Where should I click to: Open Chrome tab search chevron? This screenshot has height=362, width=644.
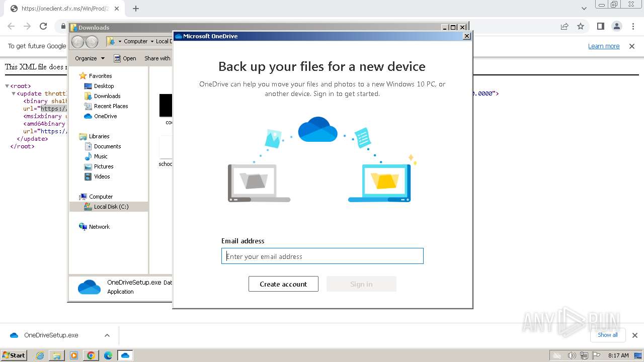pyautogui.click(x=584, y=9)
